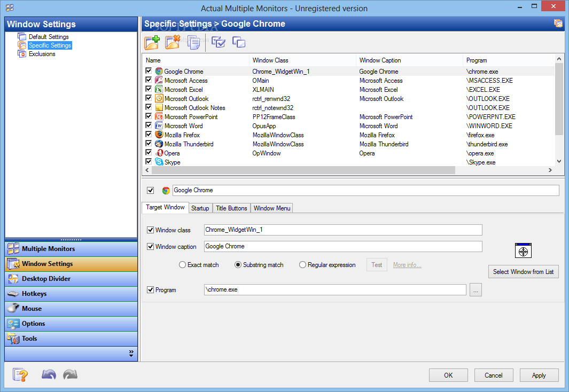This screenshot has height=392, width=569.
Task: Toggle the Mozilla Firefox row checkbox
Action: click(x=149, y=134)
